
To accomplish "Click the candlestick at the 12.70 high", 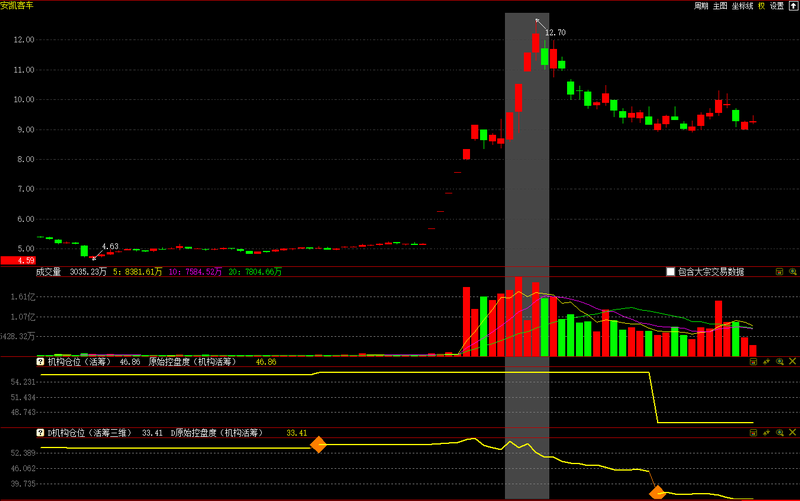I will click(536, 42).
